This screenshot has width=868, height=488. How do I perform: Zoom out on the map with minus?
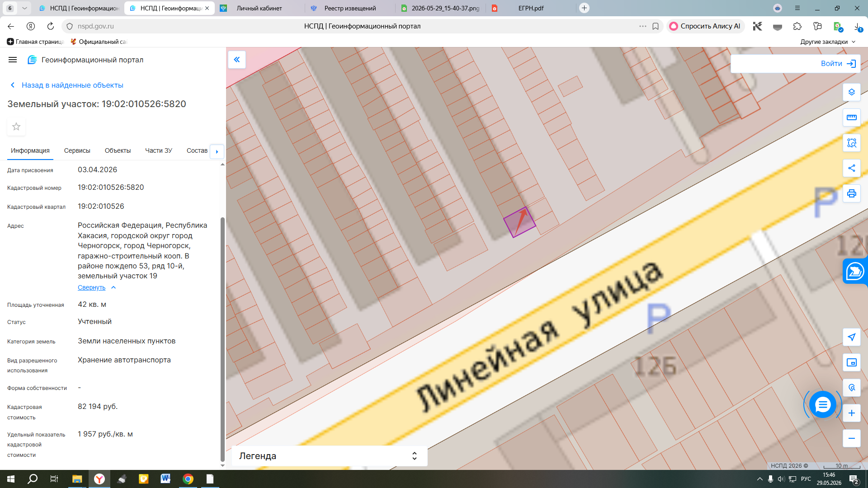852,438
